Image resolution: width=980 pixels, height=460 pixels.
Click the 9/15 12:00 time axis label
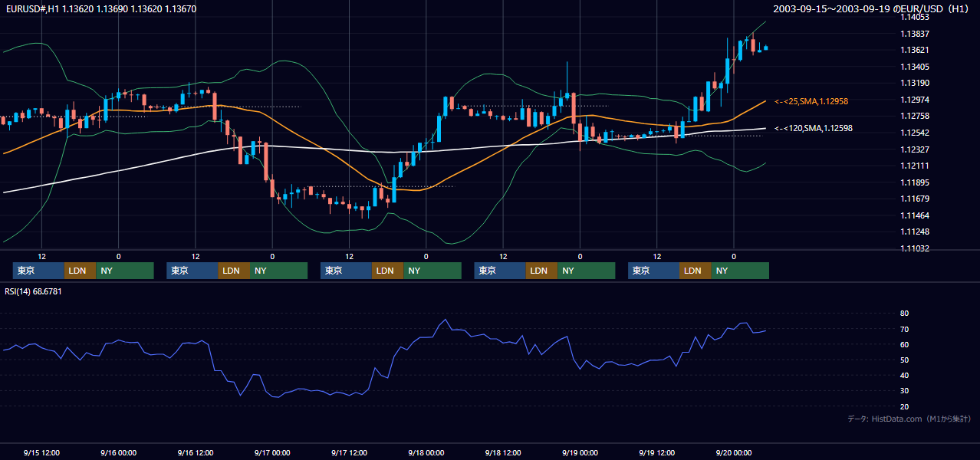[42, 452]
